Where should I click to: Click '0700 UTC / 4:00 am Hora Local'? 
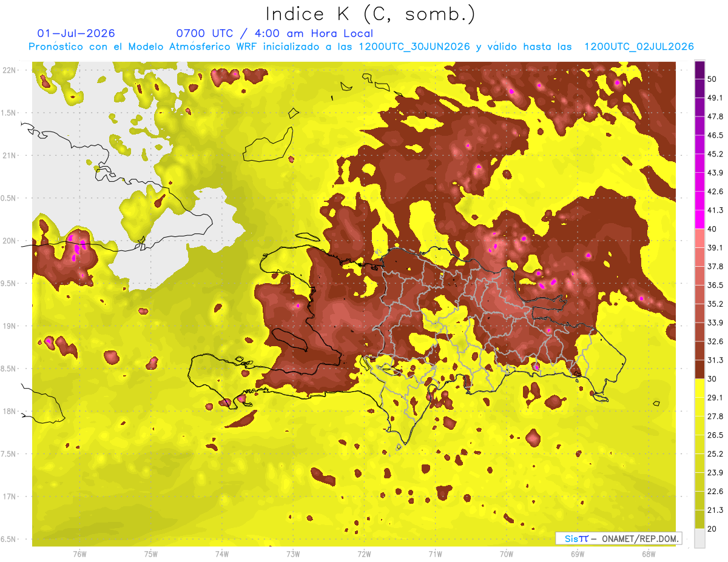pos(274,33)
